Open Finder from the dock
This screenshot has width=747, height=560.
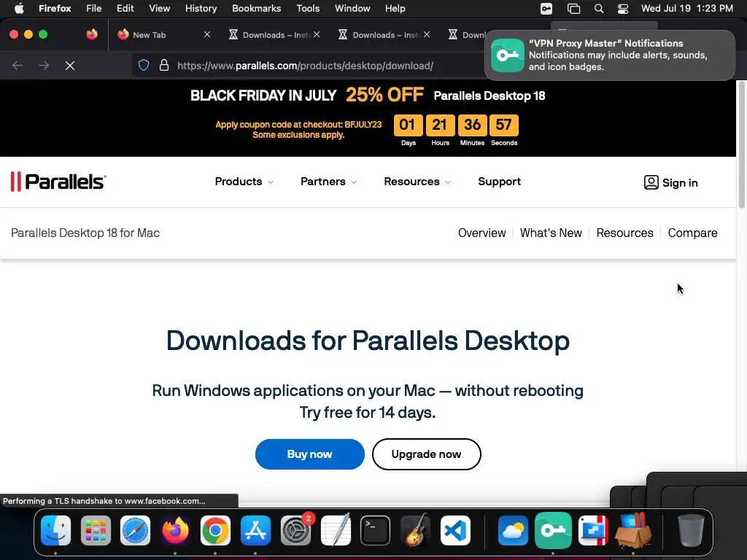55,530
